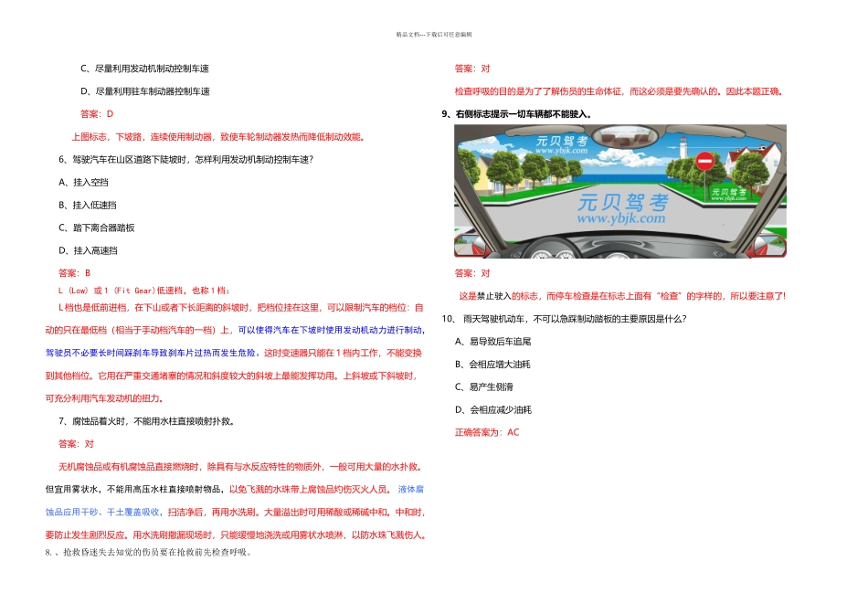Select option 'C、踏下离合器踏板'
The height and width of the screenshot is (614, 868).
coord(96,228)
